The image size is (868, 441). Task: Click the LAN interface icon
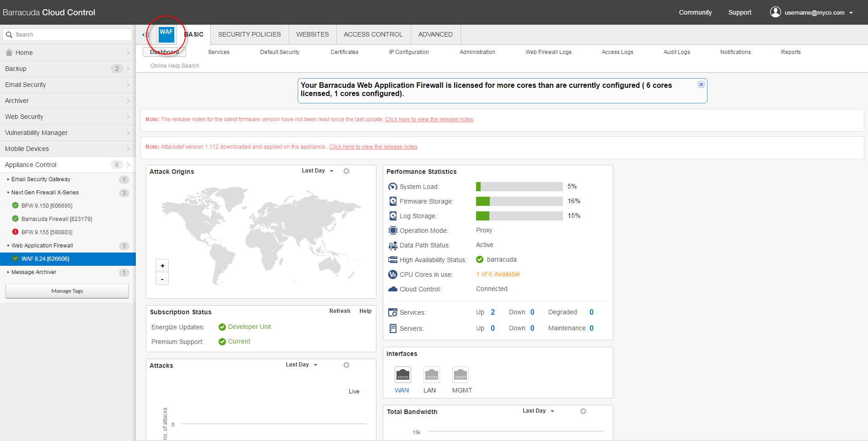coord(431,375)
